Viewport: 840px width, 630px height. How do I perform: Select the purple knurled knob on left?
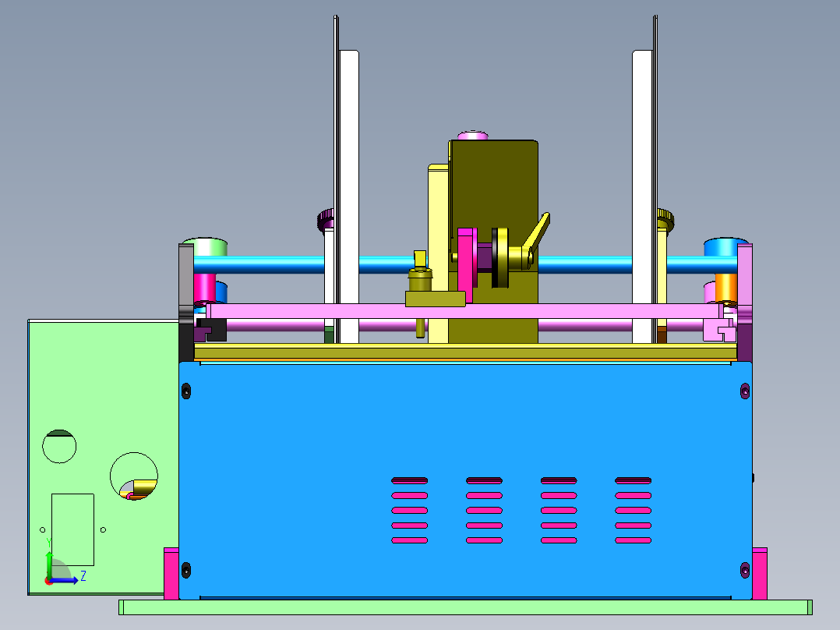tap(325, 220)
